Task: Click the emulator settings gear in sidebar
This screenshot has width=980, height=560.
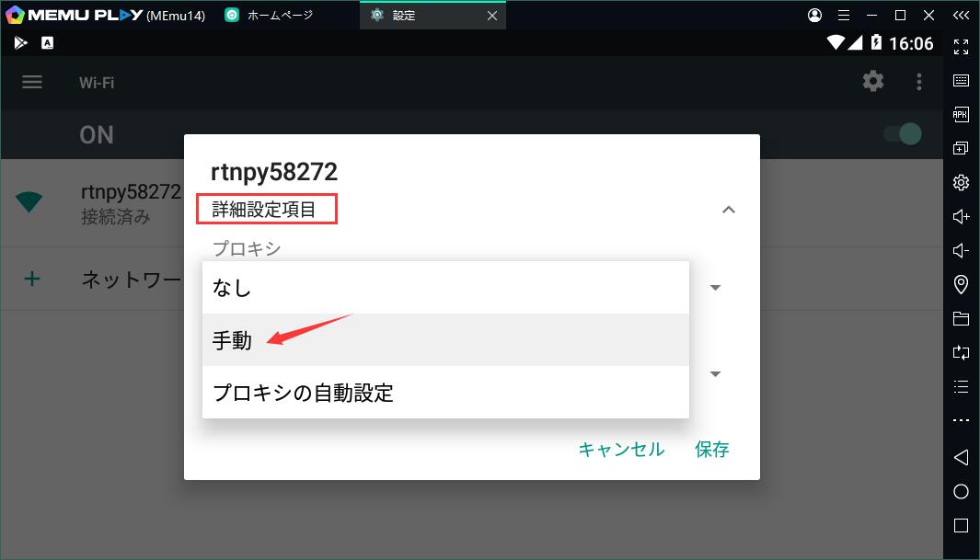Action: point(961,182)
